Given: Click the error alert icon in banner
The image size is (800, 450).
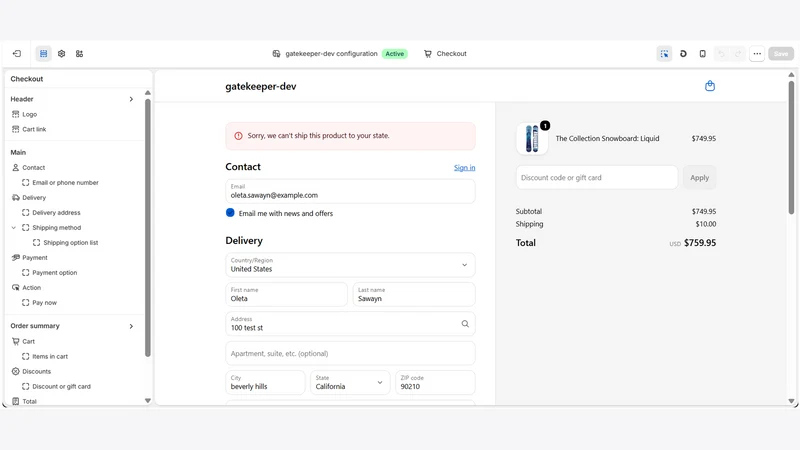Looking at the screenshot, I should (238, 136).
